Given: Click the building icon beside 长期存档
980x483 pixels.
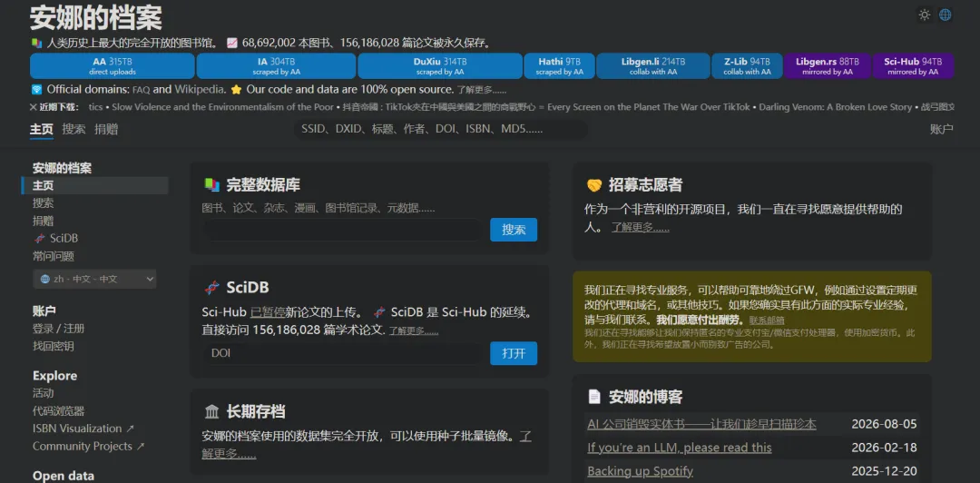Looking at the screenshot, I should [x=211, y=411].
